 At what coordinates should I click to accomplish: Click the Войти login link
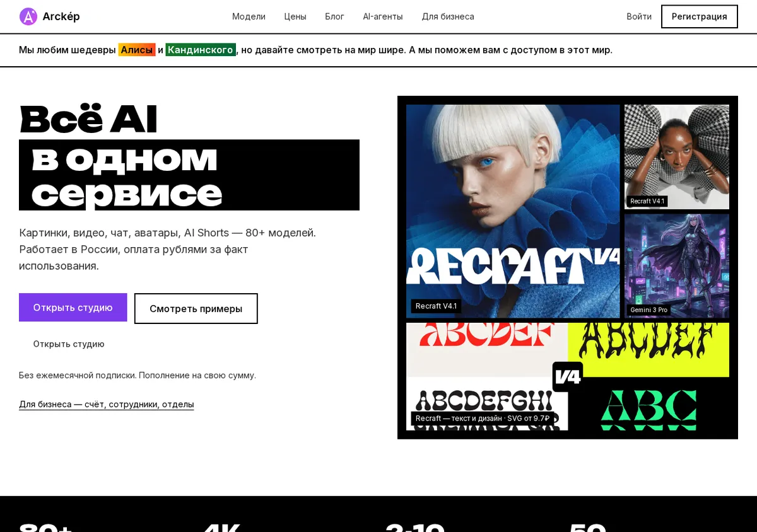[x=639, y=16]
